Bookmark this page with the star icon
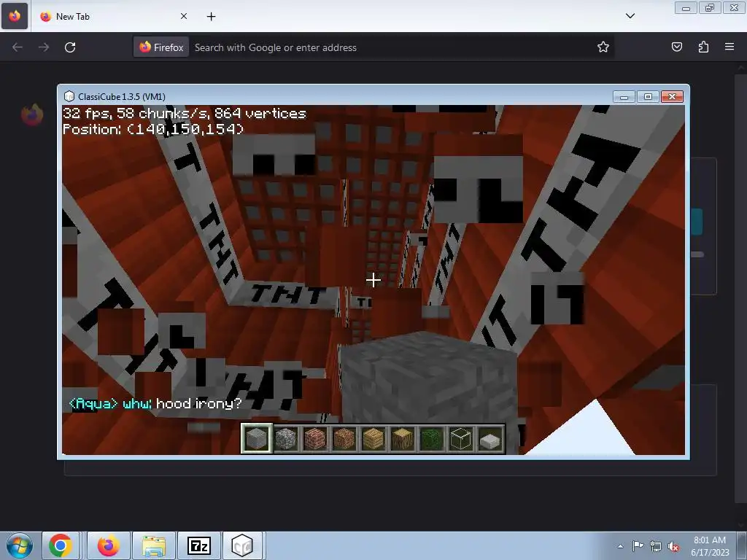 coord(603,47)
